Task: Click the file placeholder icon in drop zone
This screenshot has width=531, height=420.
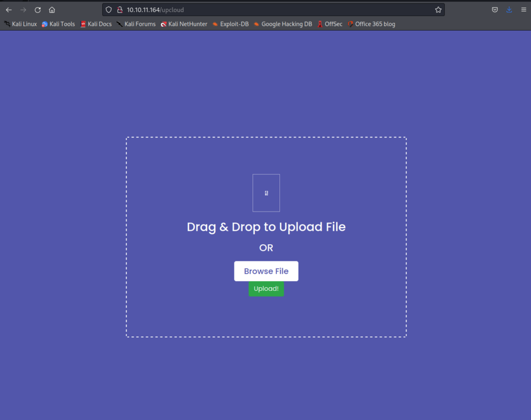Action: [266, 193]
